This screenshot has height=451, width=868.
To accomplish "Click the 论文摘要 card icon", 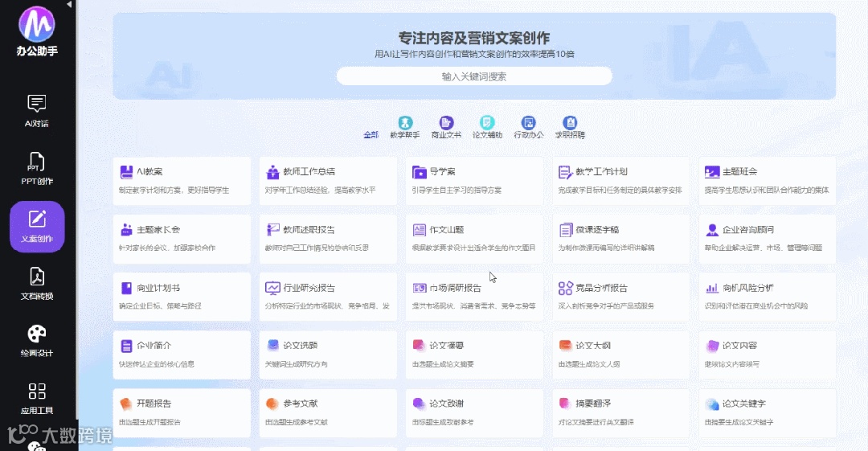I will pos(419,345).
